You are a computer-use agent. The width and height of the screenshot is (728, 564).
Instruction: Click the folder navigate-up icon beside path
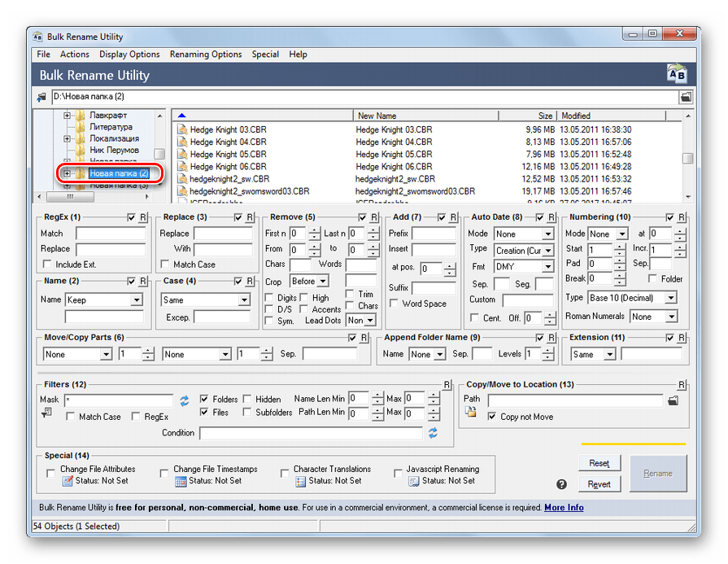(x=41, y=97)
